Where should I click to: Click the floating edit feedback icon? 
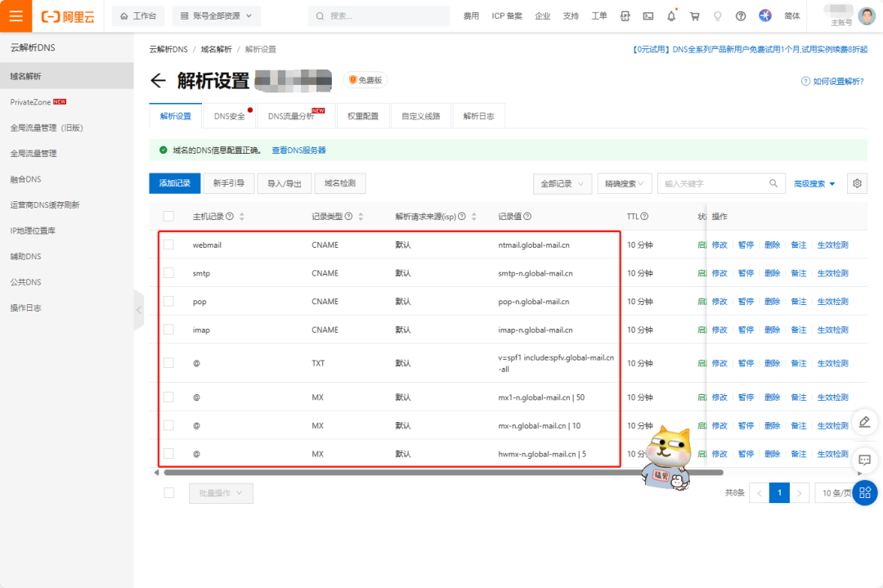point(864,422)
